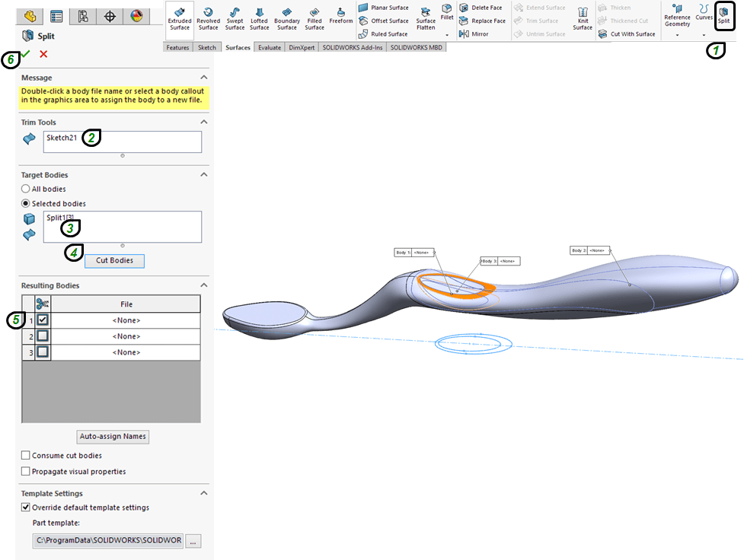744x560 pixels.
Task: Open the DisplayManager appearance tab icon
Action: [x=136, y=15]
